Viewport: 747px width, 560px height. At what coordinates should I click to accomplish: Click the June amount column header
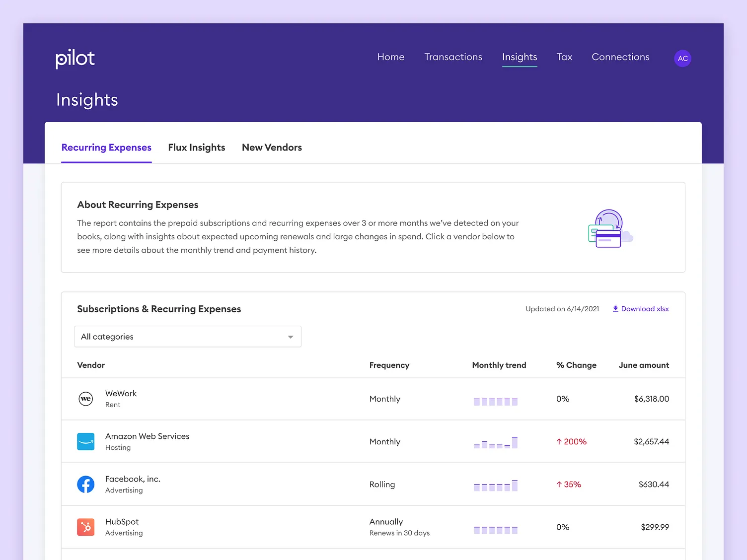(644, 365)
